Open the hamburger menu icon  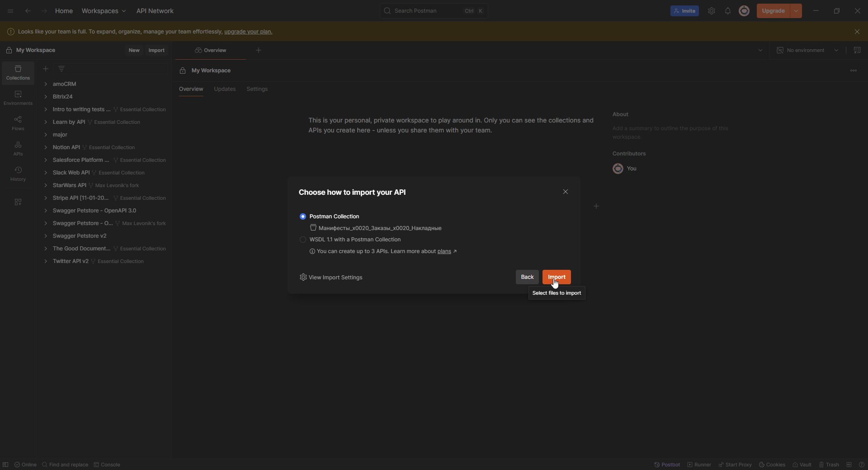coord(10,11)
